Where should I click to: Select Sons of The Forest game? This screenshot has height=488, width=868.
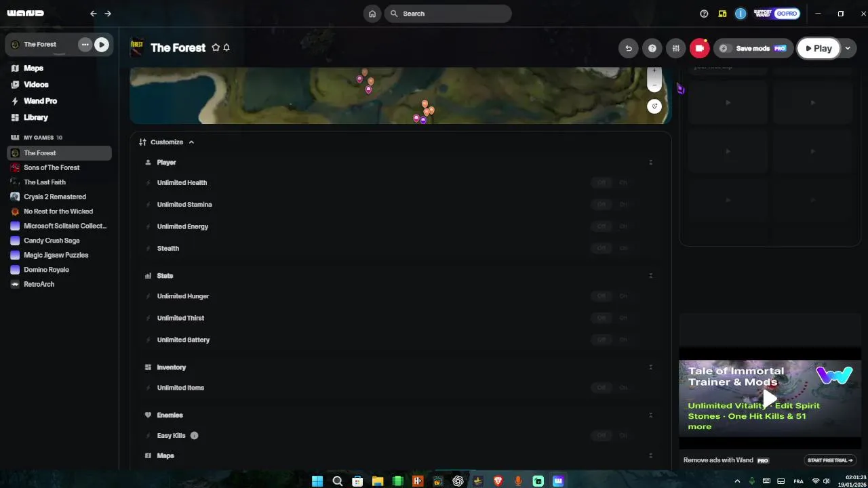(59, 167)
